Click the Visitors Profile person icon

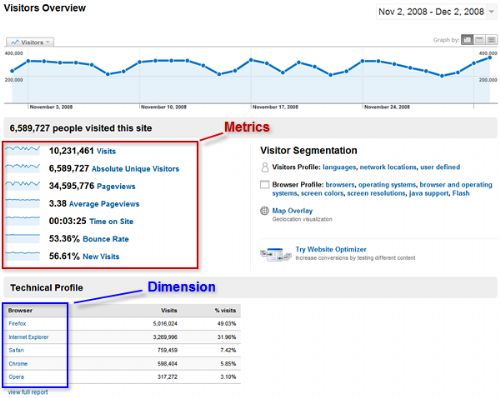point(265,167)
